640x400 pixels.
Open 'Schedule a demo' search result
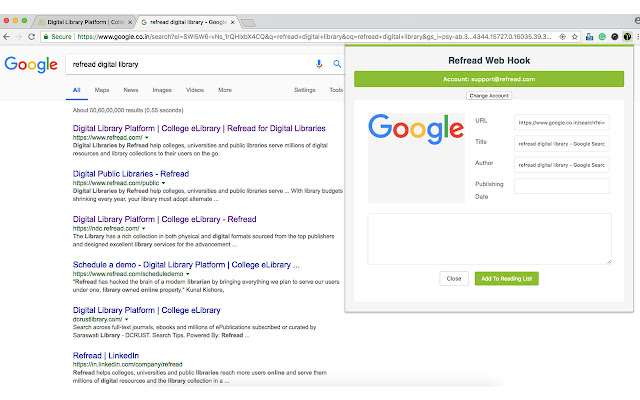tap(186, 265)
